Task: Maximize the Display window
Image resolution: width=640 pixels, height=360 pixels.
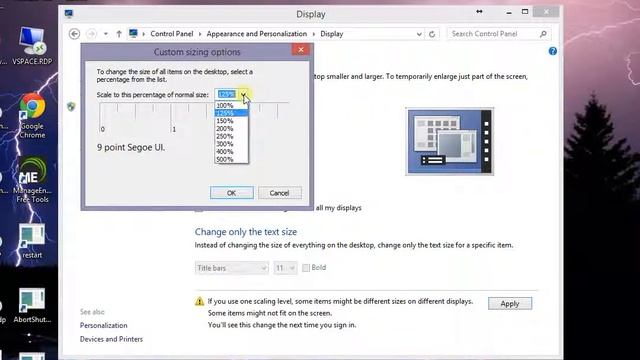Action: click(x=525, y=12)
